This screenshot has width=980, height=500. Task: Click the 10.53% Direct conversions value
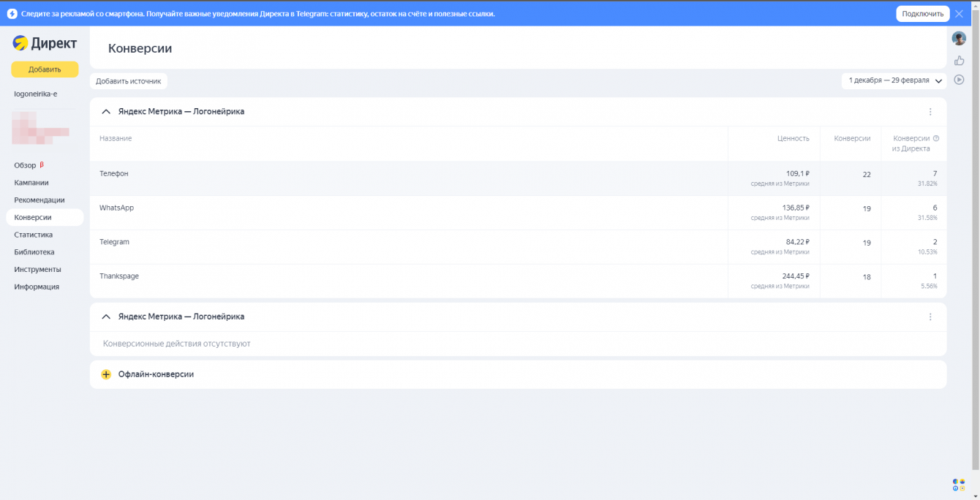click(x=927, y=251)
